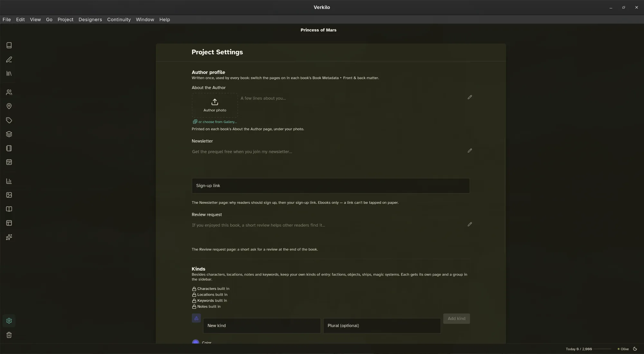This screenshot has width=644, height=354.
Task: Open the calendar icon in sidebar
Action: coord(9,162)
